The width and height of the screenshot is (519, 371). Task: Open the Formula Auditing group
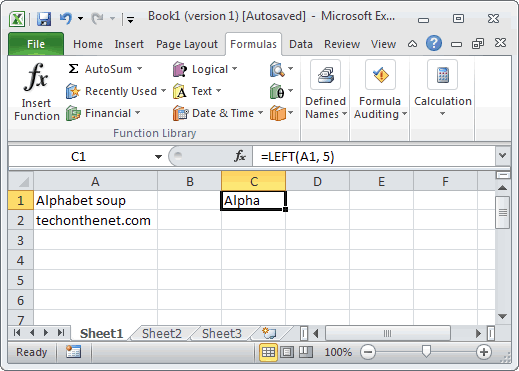pos(380,90)
